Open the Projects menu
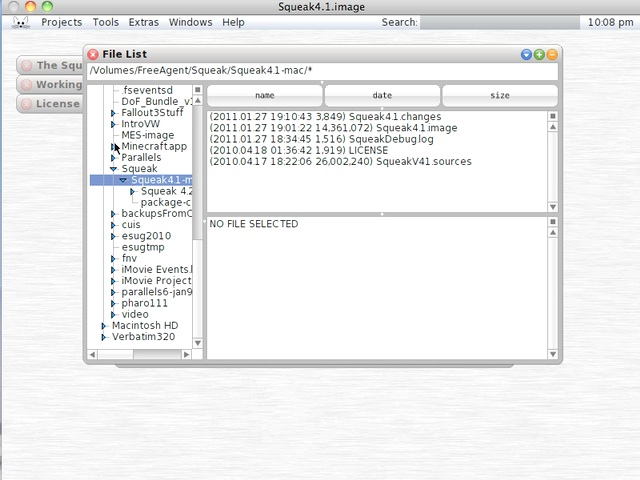 pos(61,22)
